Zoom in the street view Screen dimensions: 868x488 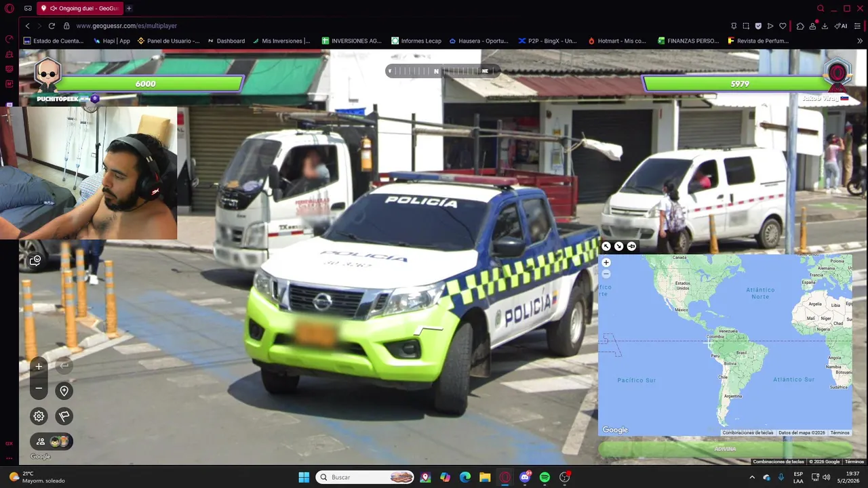[x=39, y=366]
